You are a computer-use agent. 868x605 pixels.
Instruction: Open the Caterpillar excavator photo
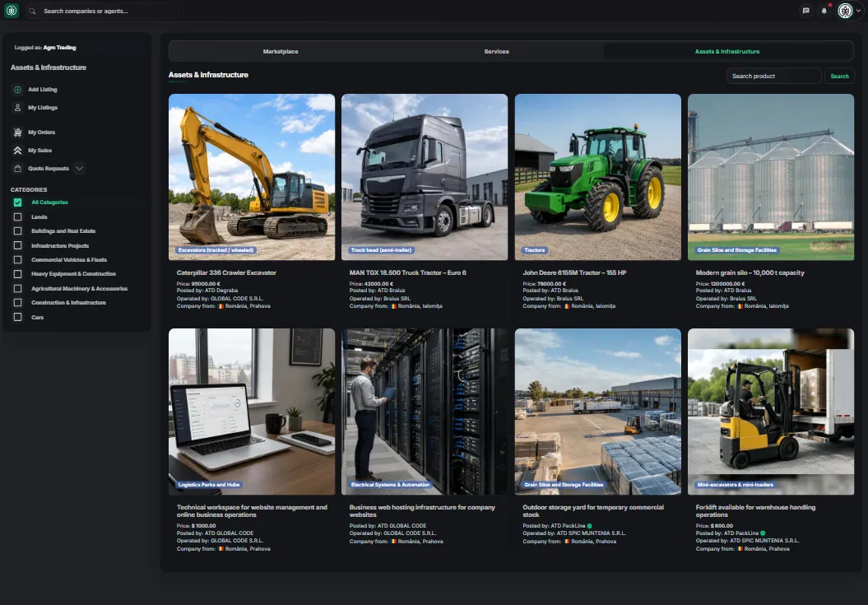coord(252,177)
